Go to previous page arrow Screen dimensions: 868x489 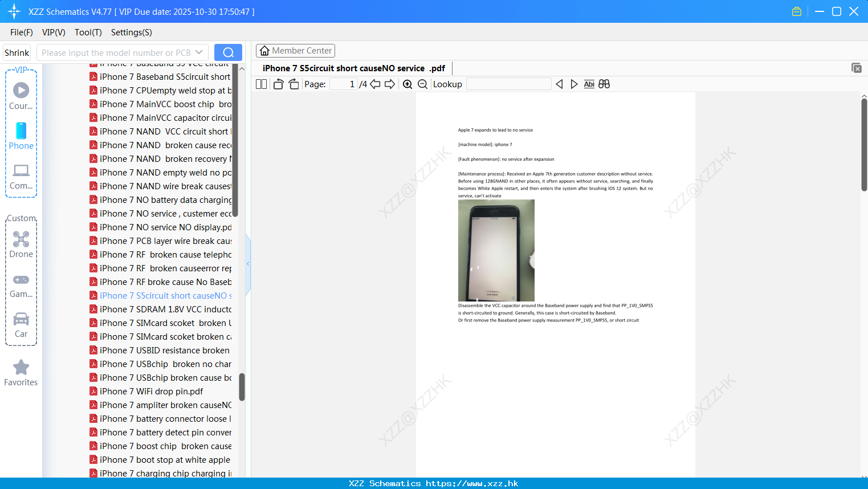pyautogui.click(x=375, y=84)
